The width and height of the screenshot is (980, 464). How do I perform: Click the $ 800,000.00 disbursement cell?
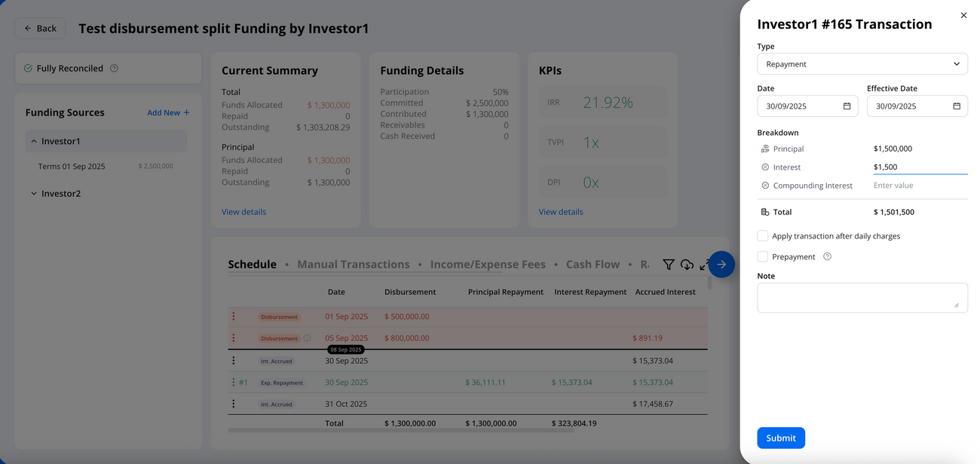tap(407, 339)
